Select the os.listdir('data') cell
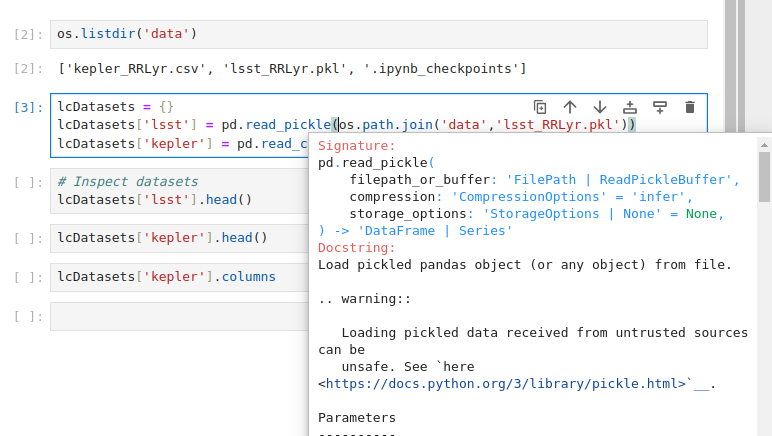The height and width of the screenshot is (436, 772). (379, 34)
